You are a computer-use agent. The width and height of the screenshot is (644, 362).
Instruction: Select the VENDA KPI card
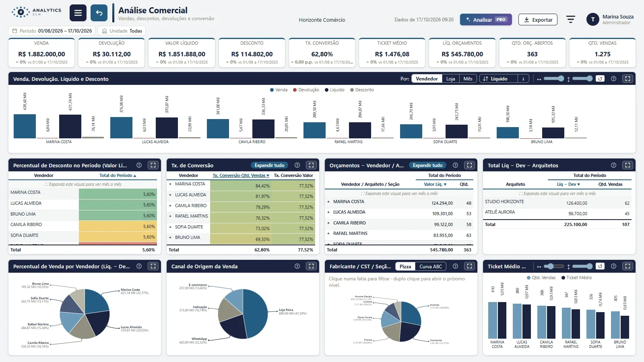[x=41, y=53]
